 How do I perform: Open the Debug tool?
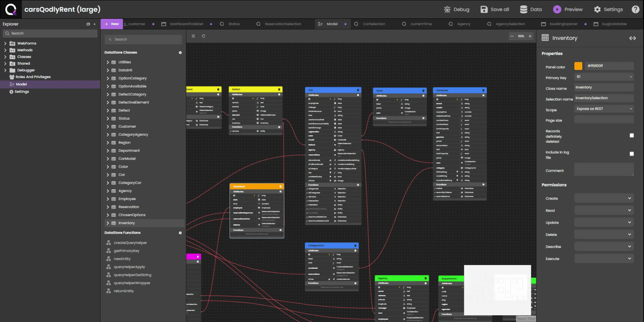pos(457,9)
